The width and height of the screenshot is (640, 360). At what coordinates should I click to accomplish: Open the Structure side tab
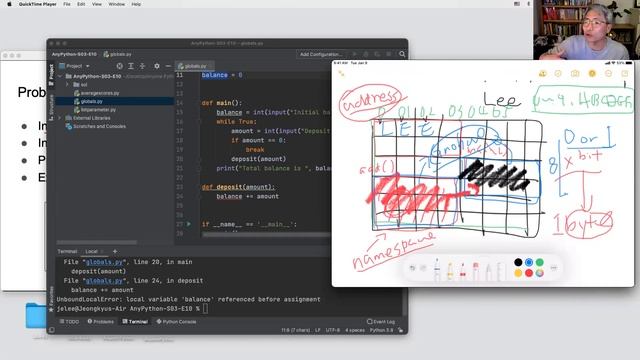point(51,107)
